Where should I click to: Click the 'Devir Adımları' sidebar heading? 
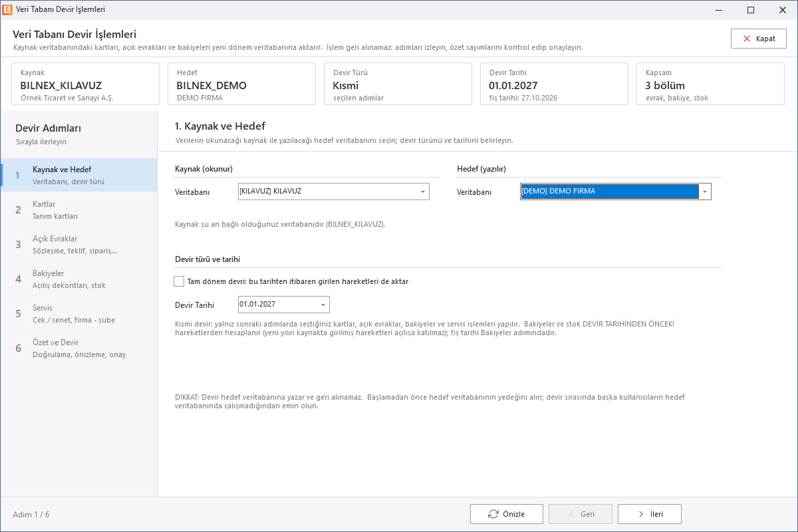point(49,128)
